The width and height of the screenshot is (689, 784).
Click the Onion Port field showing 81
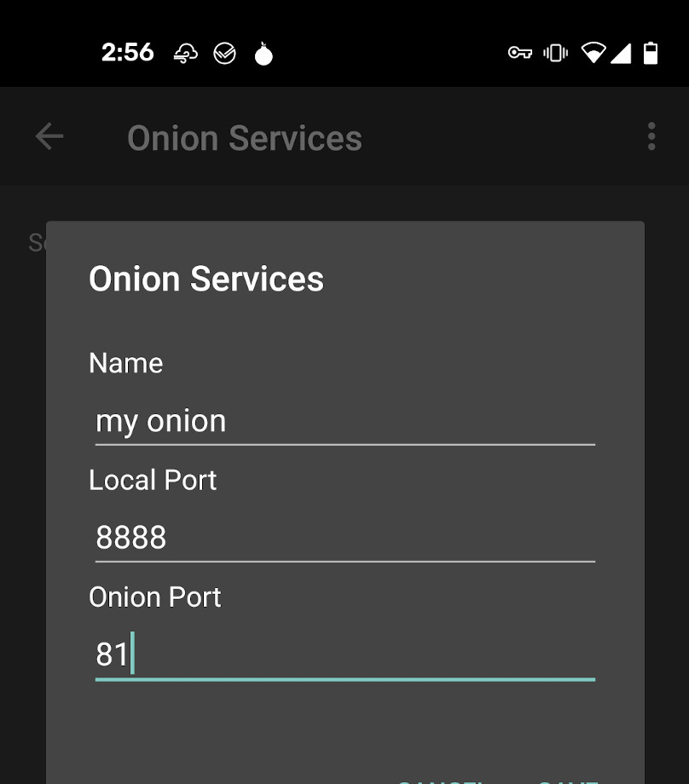tap(344, 654)
